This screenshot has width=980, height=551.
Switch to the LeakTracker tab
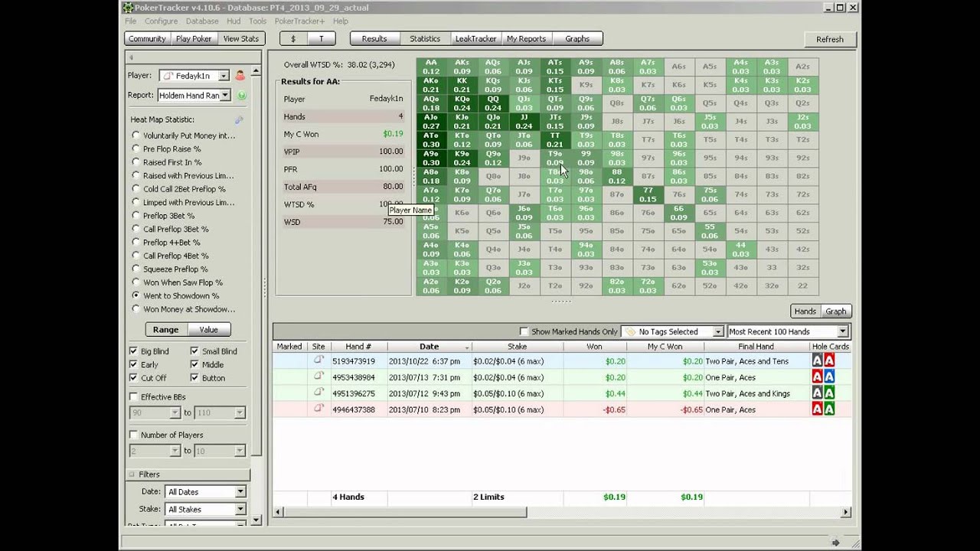click(475, 38)
